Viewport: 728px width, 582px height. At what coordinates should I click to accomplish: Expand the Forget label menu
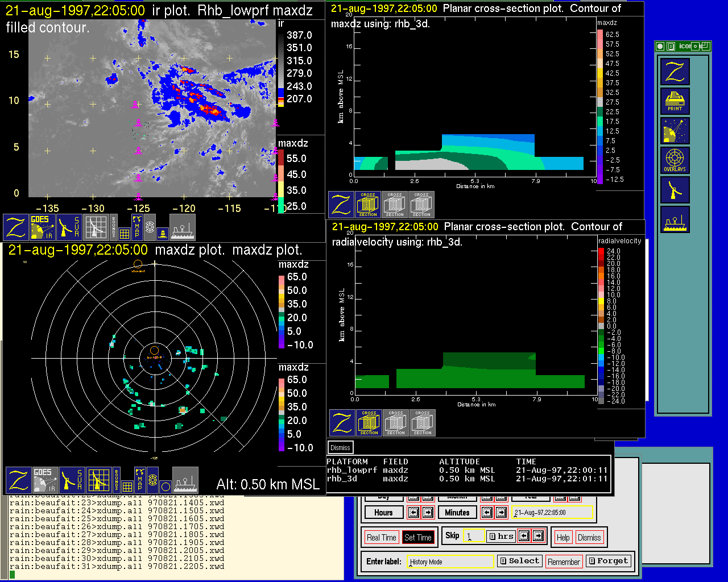pyautogui.click(x=607, y=561)
